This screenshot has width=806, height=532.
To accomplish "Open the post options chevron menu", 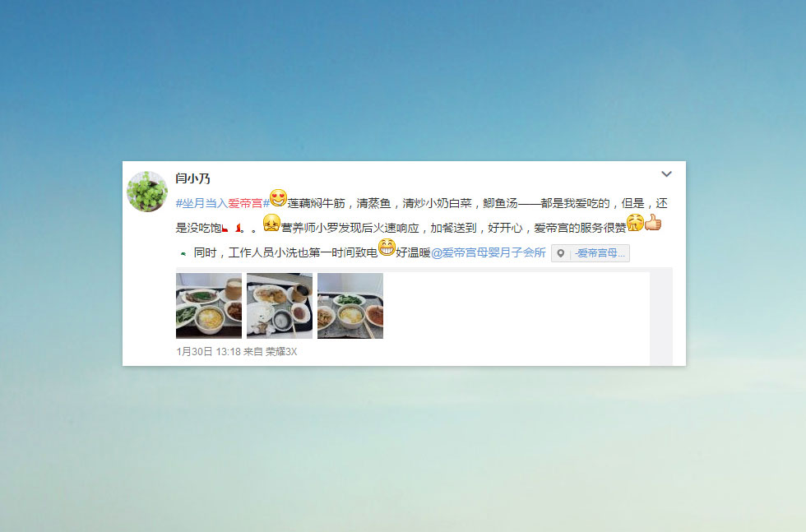I will [x=666, y=174].
